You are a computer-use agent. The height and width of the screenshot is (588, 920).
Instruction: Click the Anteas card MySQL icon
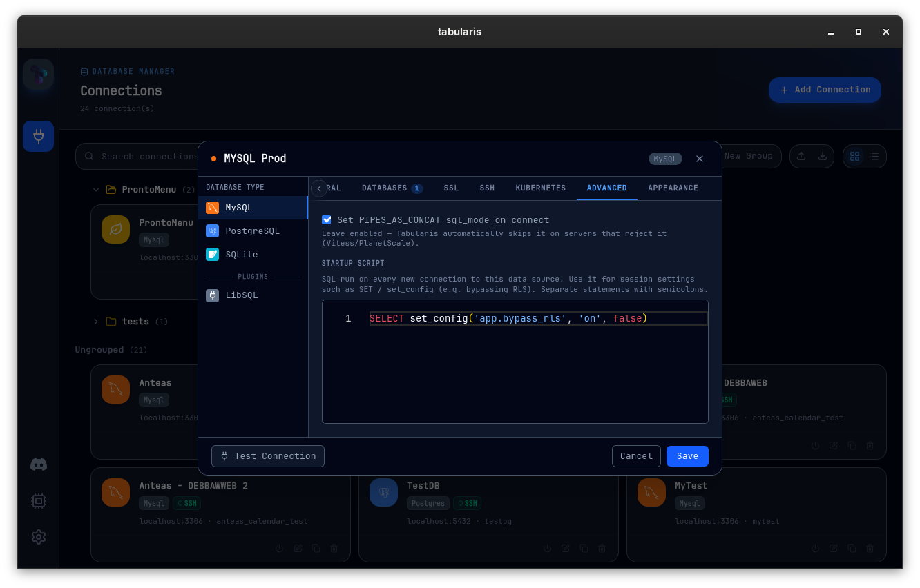[x=115, y=389]
